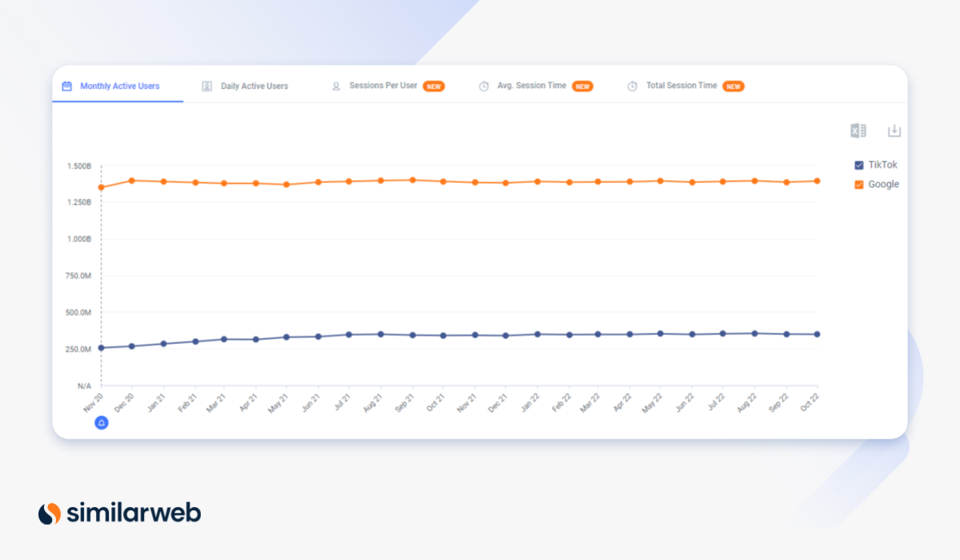The height and width of the screenshot is (560, 960).
Task: Uncheck the Google legend checkbox
Action: coord(859,185)
